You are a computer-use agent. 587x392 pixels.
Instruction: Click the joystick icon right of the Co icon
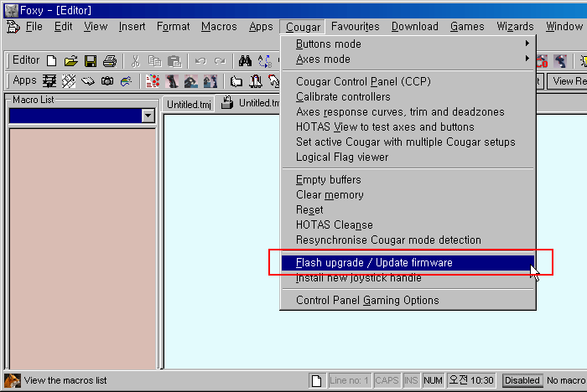pyautogui.click(x=560, y=61)
